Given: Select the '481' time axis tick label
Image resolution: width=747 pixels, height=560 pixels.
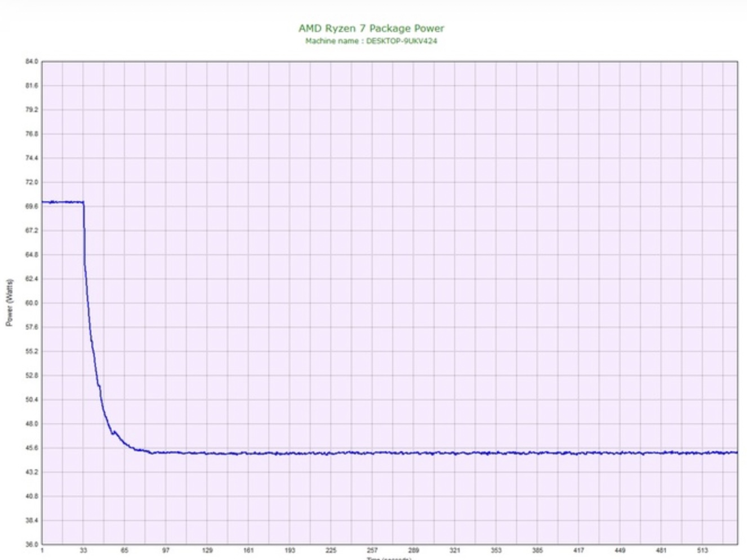Looking at the screenshot, I should tap(661, 550).
